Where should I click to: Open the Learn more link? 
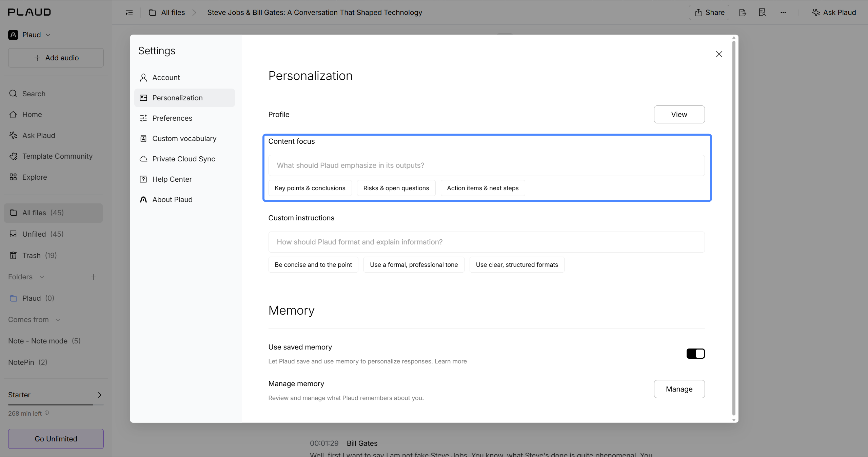click(451, 361)
